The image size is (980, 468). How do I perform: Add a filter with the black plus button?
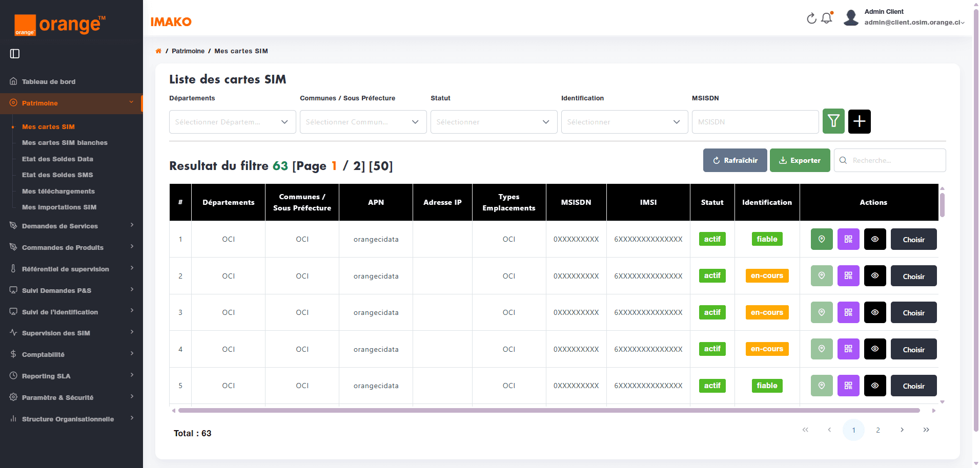(860, 121)
